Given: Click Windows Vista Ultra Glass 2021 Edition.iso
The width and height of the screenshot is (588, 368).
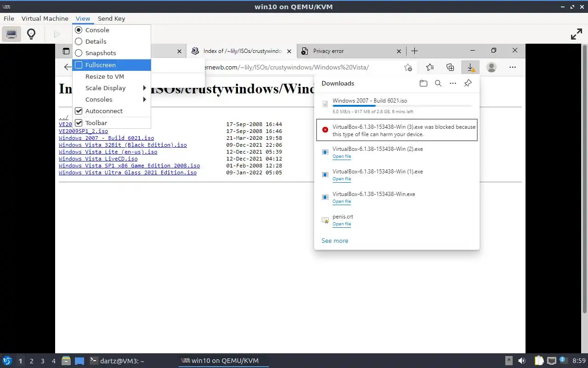Looking at the screenshot, I should [128, 172].
